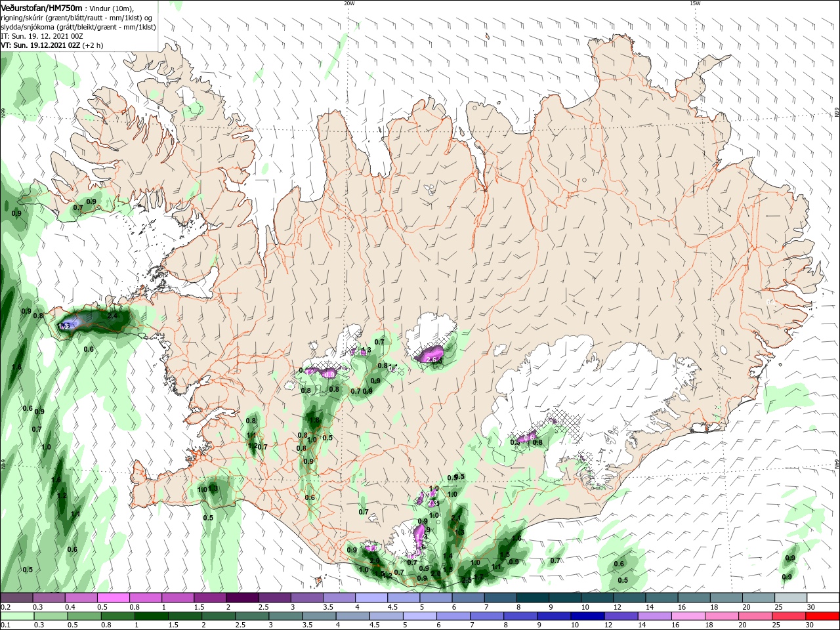Click the upper-row swatch between 3 and 3.5
This screenshot has width=840, height=630.
point(306,598)
